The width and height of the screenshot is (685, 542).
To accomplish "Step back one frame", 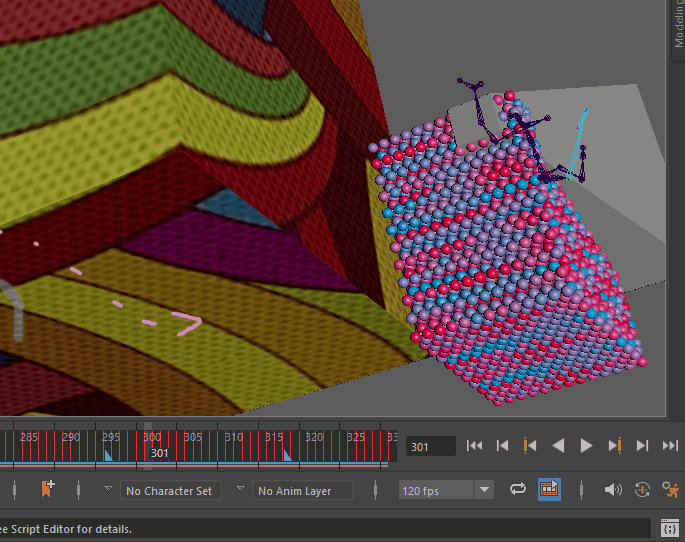I will [503, 446].
